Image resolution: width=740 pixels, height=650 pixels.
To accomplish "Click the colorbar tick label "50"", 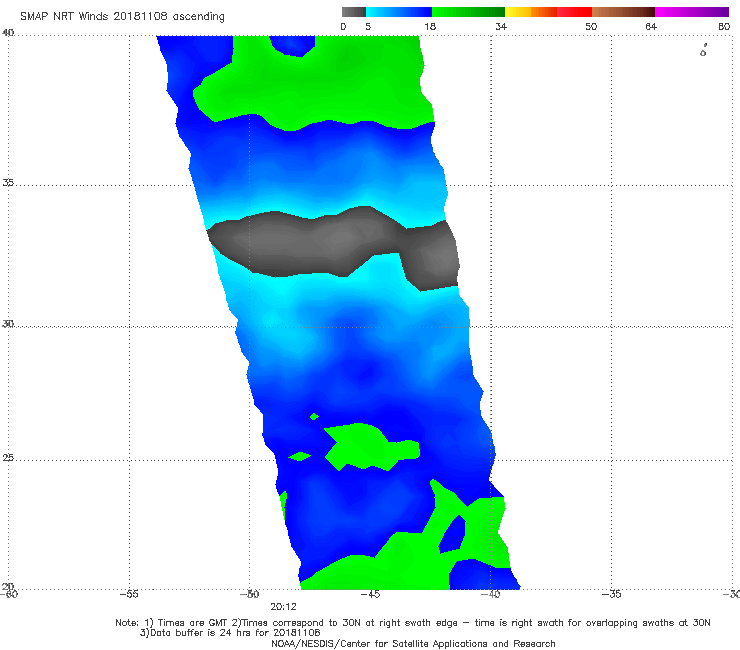I will point(591,26).
